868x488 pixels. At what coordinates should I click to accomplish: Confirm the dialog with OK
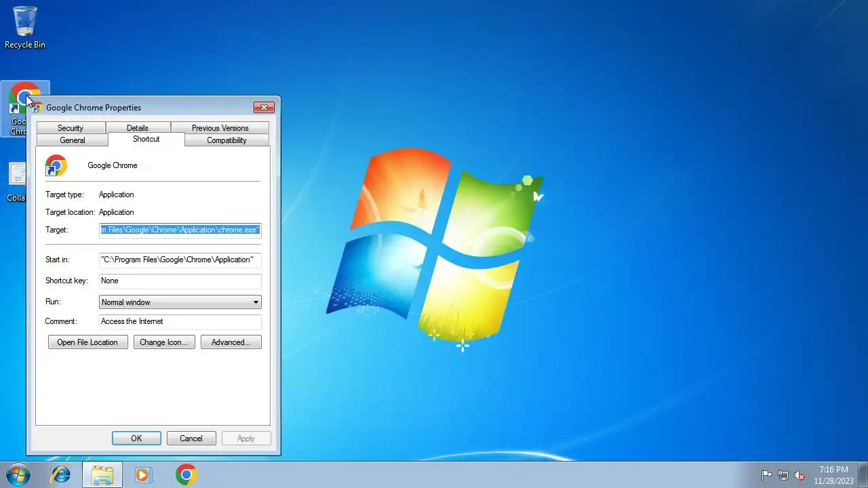(136, 439)
